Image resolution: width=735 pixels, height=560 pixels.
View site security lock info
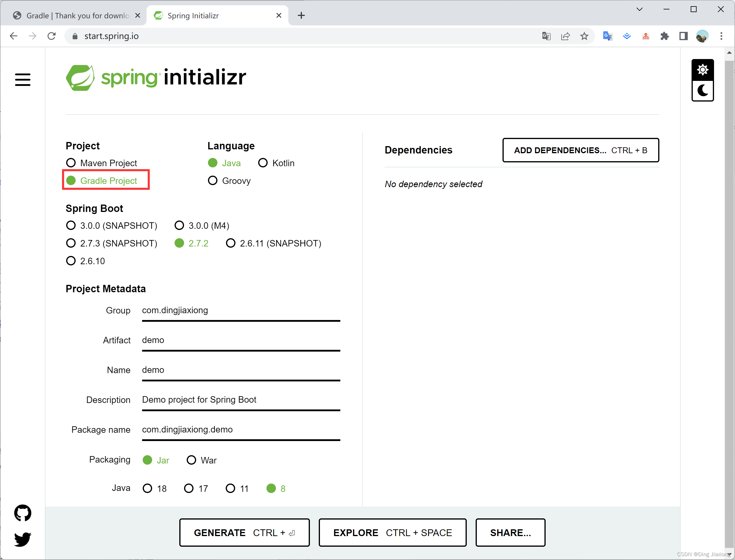pyautogui.click(x=75, y=36)
